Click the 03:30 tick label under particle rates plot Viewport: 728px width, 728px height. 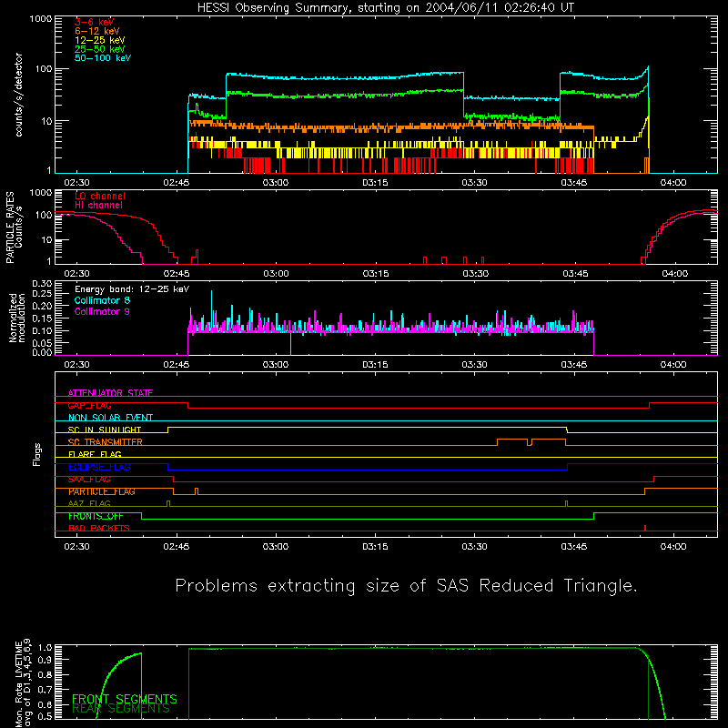[475, 274]
